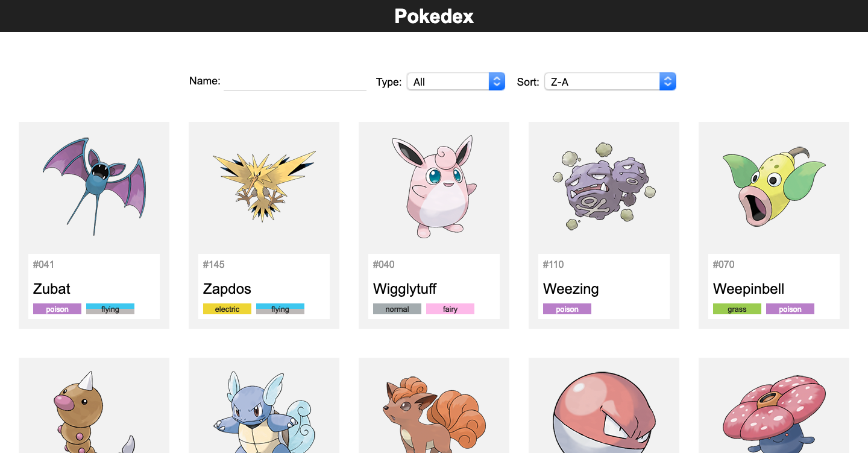The image size is (868, 453).
Task: Click the Weezing name label
Action: pos(571,289)
